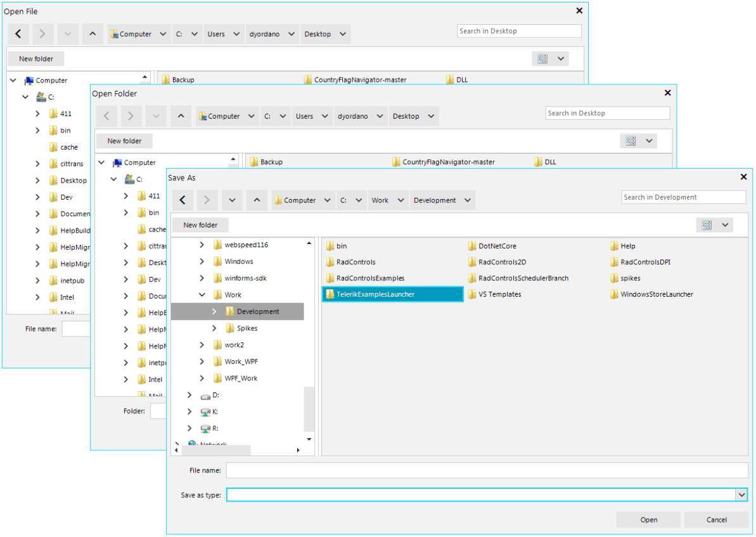Select the spikes folder in file list
The width and height of the screenshot is (756, 537).
(630, 278)
